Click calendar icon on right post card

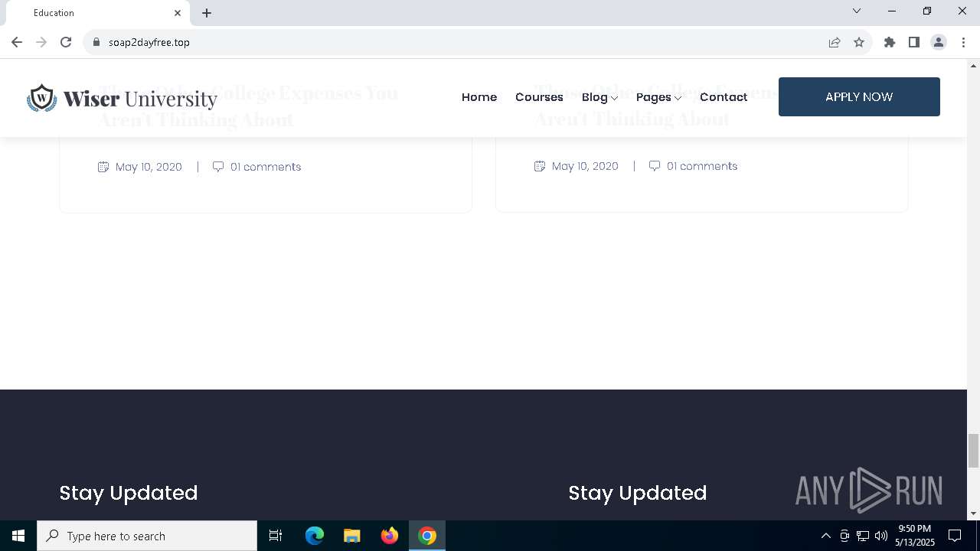coord(540,166)
